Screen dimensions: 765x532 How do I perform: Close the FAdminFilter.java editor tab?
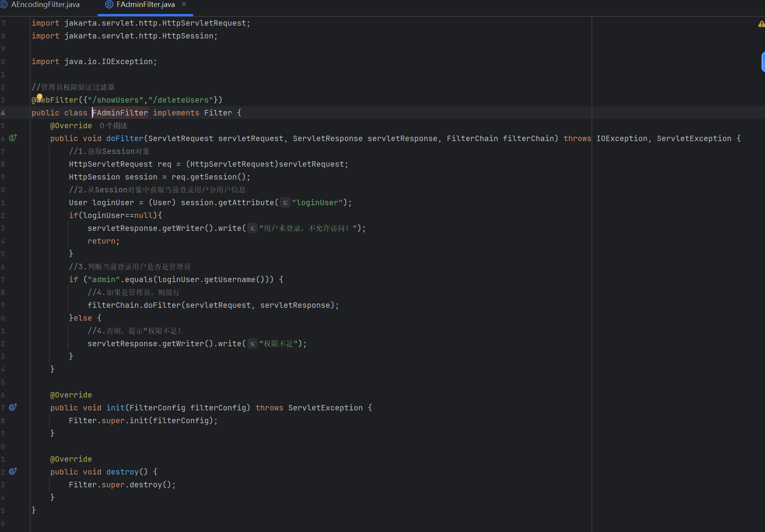[184, 5]
